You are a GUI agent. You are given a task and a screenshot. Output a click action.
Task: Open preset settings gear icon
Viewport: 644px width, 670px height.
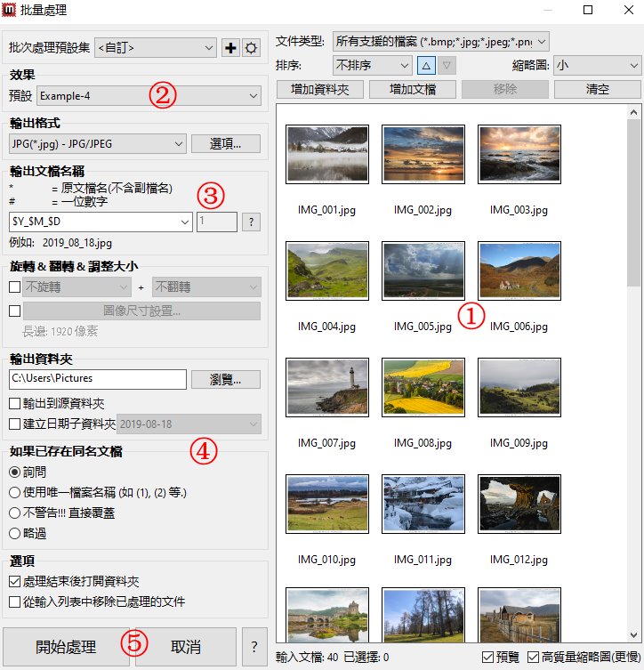(252, 48)
